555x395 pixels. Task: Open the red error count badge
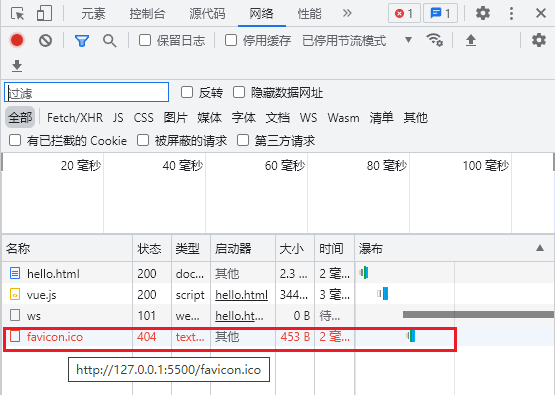pyautogui.click(x=404, y=13)
